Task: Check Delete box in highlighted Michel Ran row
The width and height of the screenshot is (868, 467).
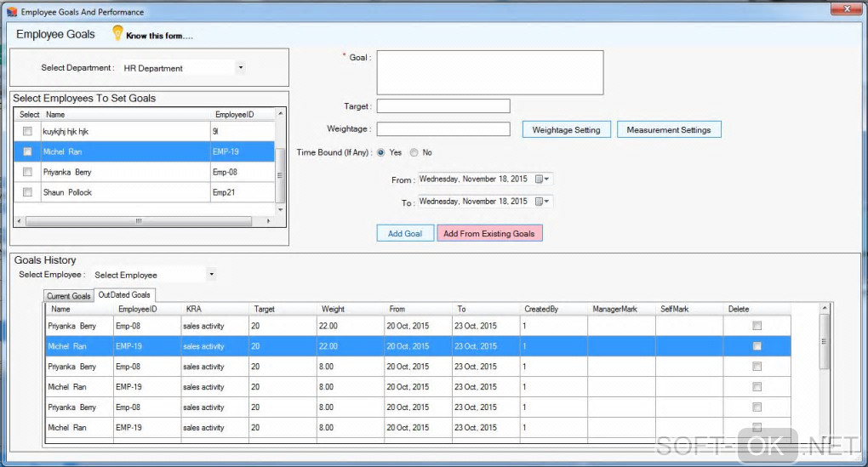Action: click(757, 346)
